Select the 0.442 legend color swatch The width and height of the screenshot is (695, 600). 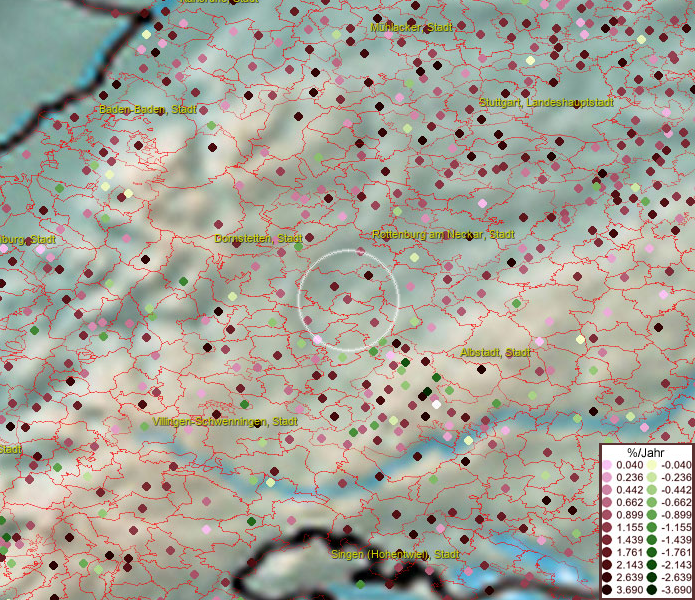tap(607, 490)
